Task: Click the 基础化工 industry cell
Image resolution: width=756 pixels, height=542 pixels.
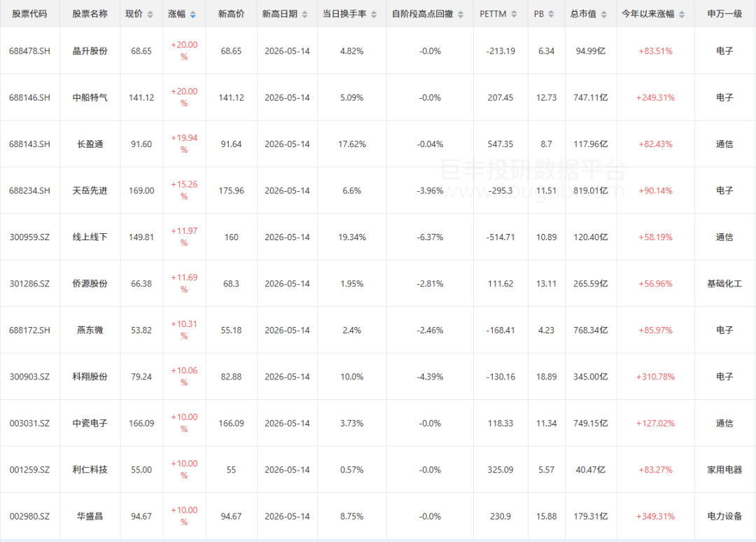Action: pos(724,284)
